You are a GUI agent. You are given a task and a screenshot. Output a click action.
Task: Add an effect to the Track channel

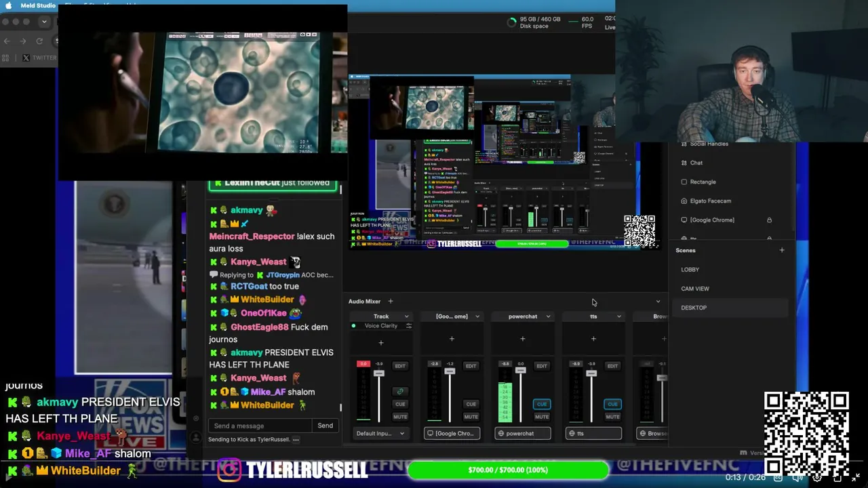click(x=381, y=342)
